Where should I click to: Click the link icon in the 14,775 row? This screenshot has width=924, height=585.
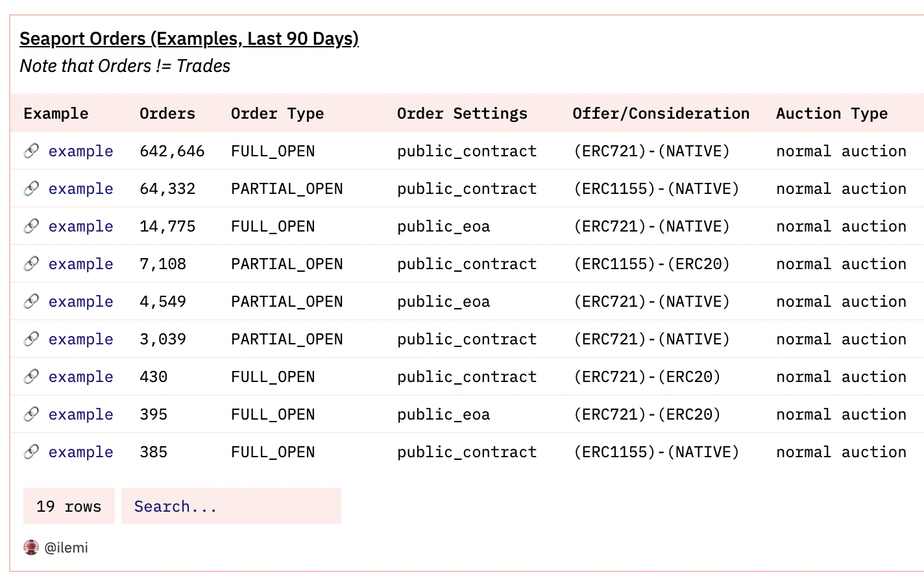(31, 226)
